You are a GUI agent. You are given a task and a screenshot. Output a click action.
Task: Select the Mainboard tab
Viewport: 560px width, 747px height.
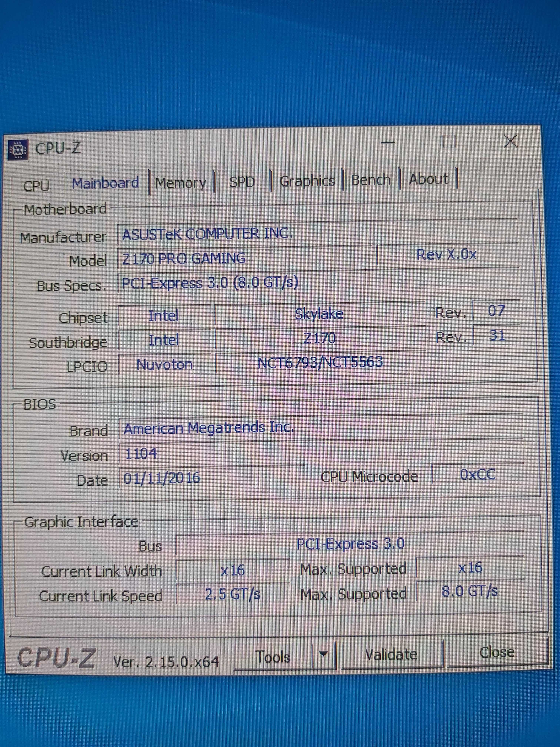pyautogui.click(x=105, y=183)
